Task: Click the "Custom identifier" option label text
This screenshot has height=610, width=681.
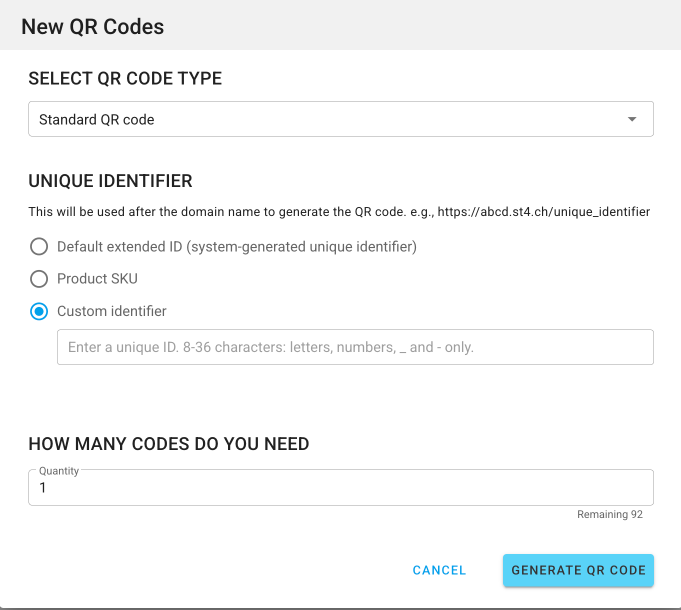Action: [x=111, y=311]
